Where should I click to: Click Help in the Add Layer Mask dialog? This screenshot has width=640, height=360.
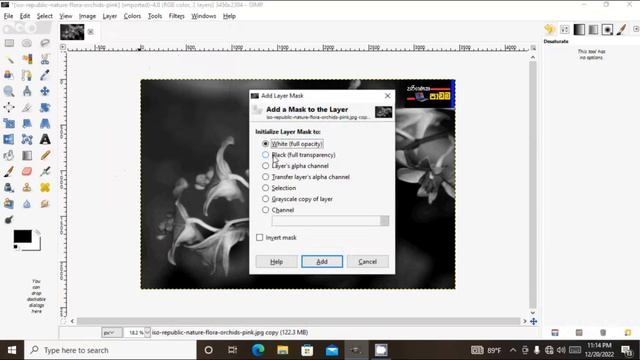276,262
